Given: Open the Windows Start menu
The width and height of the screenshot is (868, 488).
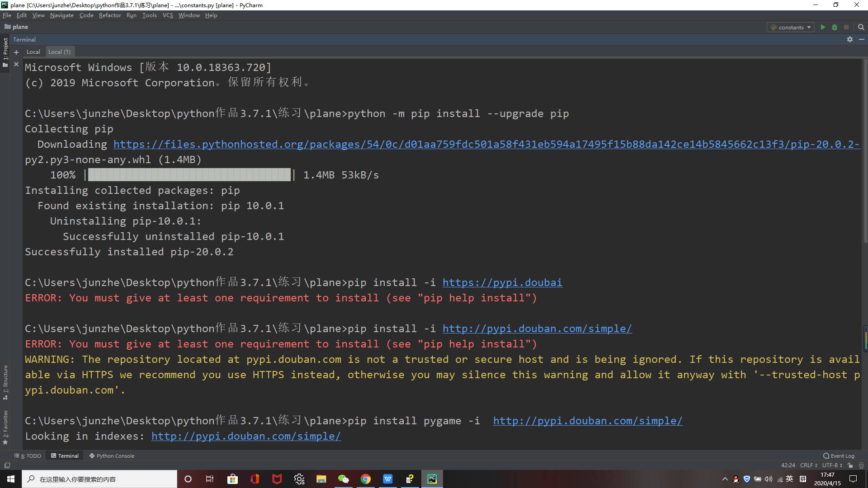Looking at the screenshot, I should [x=11, y=479].
